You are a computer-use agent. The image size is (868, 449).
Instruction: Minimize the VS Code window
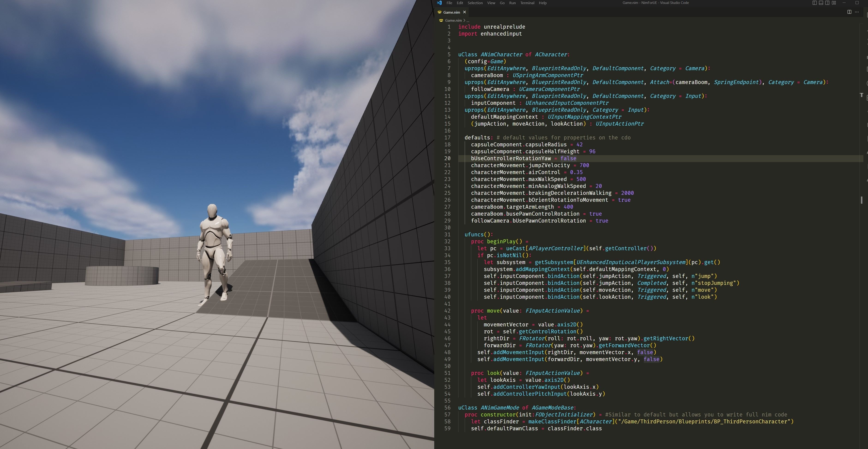[x=844, y=3]
